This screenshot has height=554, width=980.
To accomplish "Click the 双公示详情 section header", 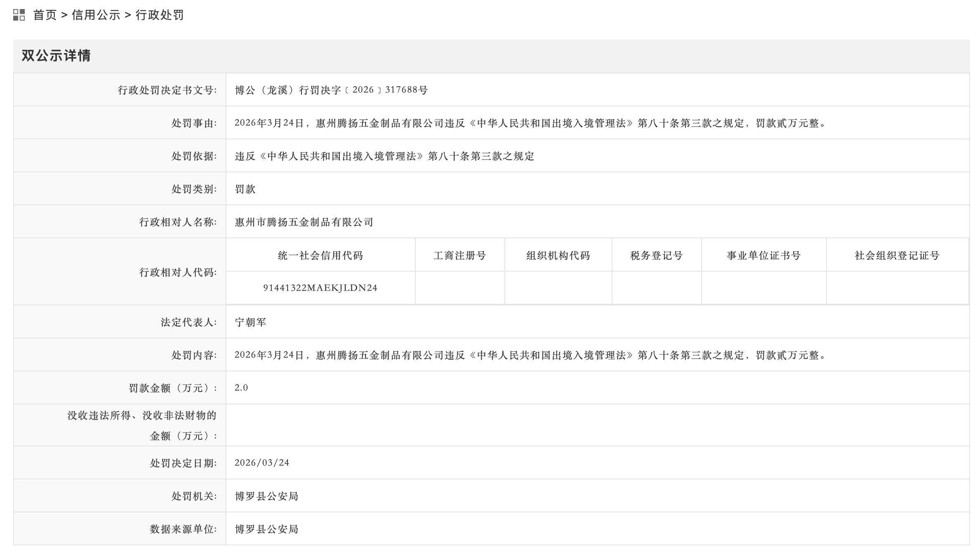I will point(56,56).
